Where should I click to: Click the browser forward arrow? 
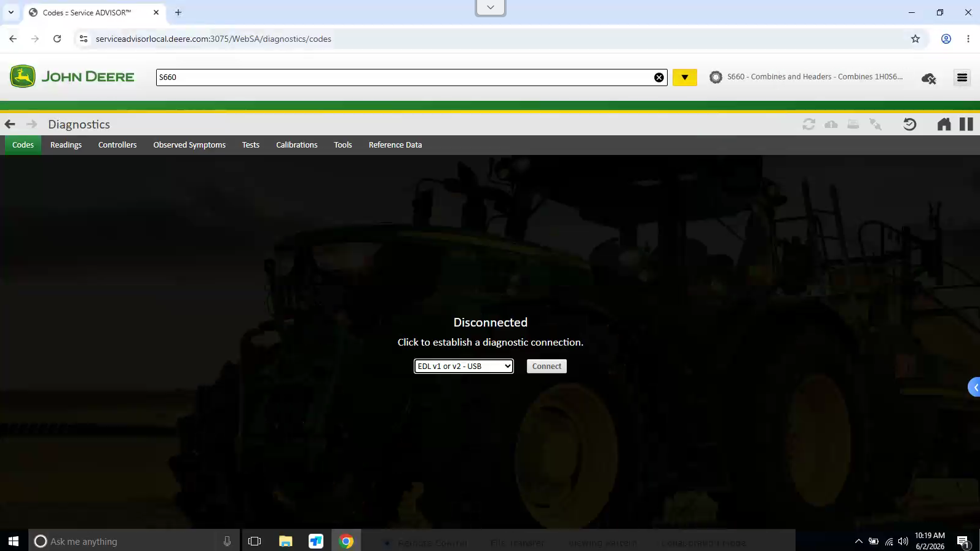(35, 39)
